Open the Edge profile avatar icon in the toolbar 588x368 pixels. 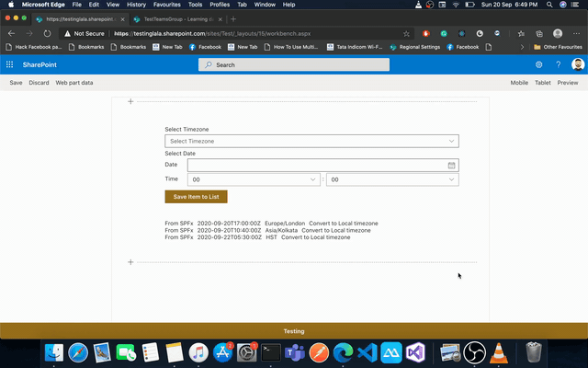558,33
